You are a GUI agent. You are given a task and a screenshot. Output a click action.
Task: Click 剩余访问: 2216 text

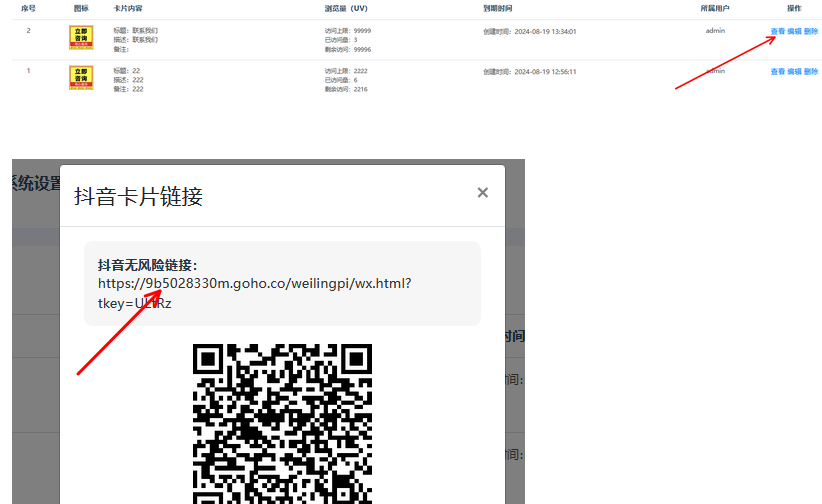tap(346, 89)
